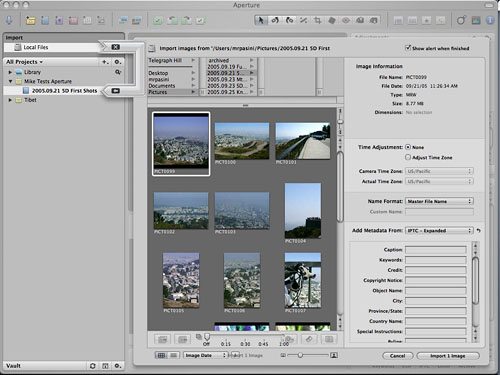Viewport: 500px width, 375px height.
Task: Enable the Adjust Time Zone option
Action: click(408, 157)
